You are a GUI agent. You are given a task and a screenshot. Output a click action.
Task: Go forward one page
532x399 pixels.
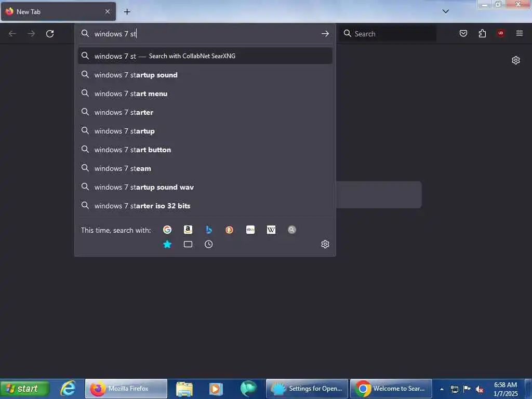click(x=31, y=34)
